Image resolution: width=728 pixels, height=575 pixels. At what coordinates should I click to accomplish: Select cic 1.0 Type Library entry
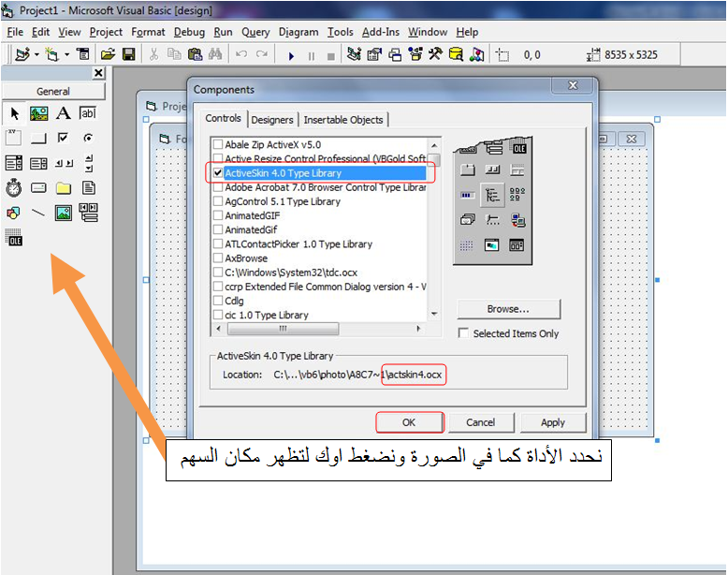coord(266,316)
